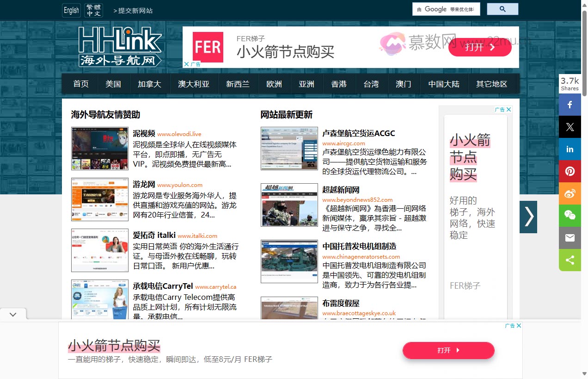Open the 美国 navigation tab
This screenshot has width=588, height=379.
[114, 84]
